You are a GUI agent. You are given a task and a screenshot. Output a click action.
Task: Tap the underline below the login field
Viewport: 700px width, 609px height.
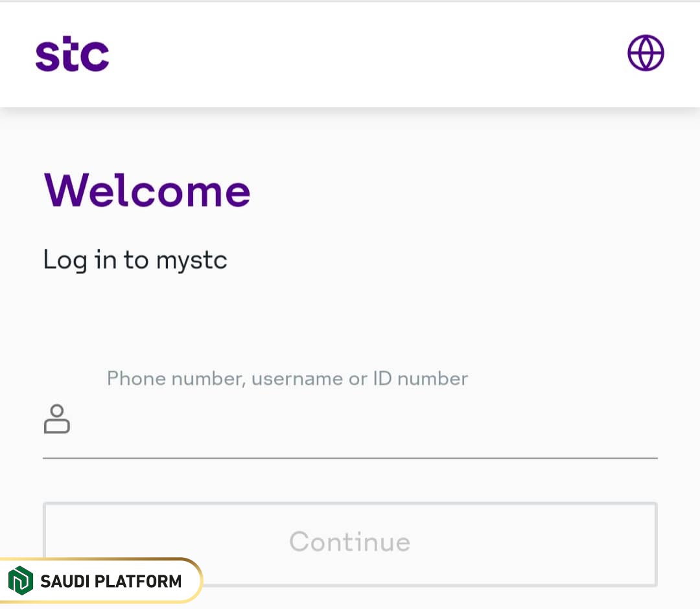coord(350,459)
